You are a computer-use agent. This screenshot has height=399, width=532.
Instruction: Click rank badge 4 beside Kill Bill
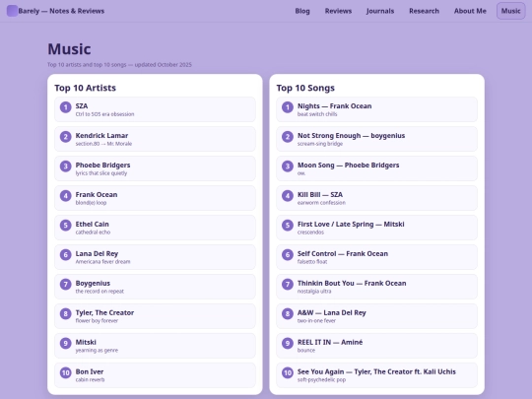click(x=288, y=196)
